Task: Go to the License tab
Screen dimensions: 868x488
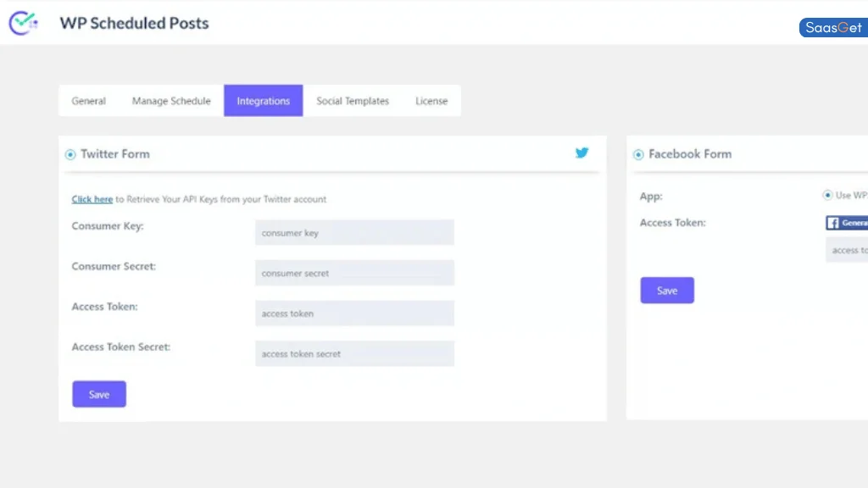Action: [x=431, y=101]
